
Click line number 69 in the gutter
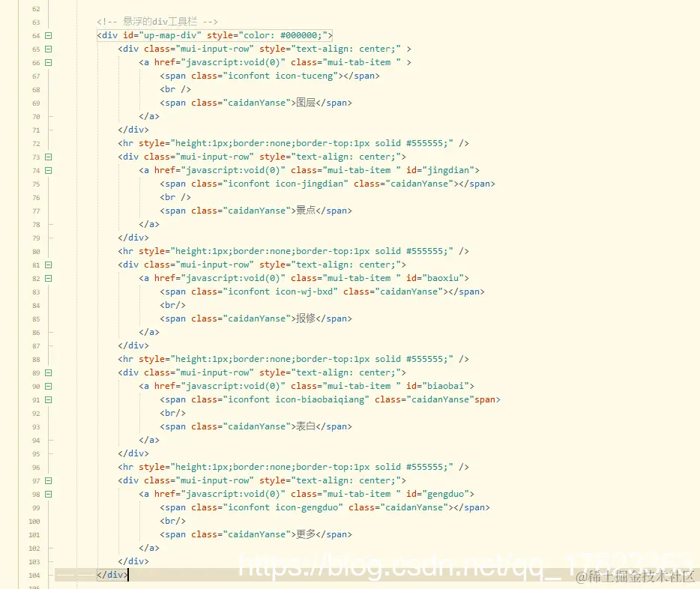pos(36,103)
